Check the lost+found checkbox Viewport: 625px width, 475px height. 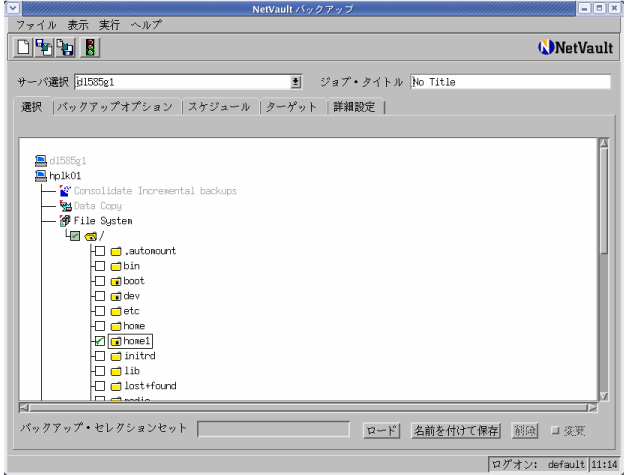point(100,386)
